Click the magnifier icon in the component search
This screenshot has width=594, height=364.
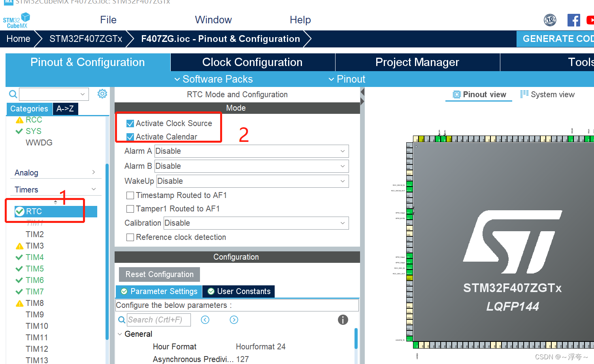(x=13, y=94)
